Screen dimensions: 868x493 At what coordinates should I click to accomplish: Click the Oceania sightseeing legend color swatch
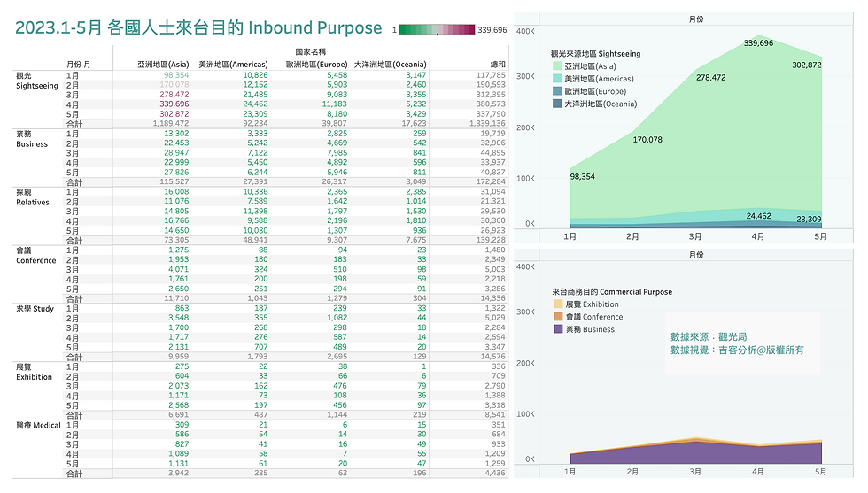(x=557, y=104)
